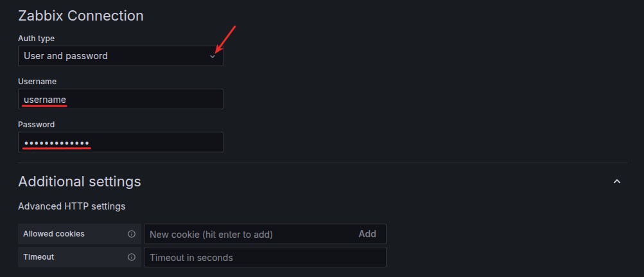Click the red arrow annotation
Viewport: 644px width, 277px height.
(226, 39)
